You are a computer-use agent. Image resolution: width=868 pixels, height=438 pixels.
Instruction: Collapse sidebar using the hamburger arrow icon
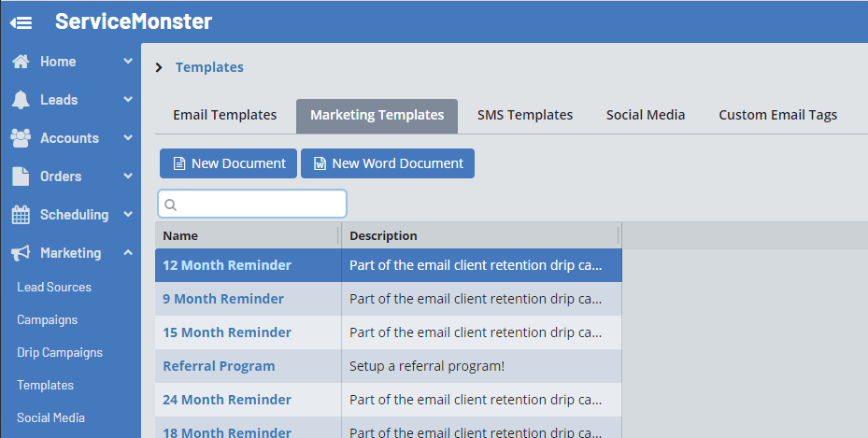click(21, 21)
